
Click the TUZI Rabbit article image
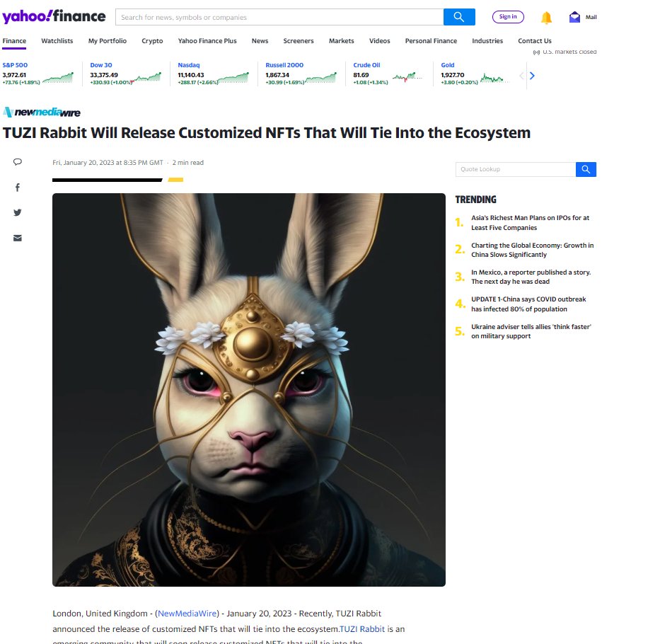249,390
